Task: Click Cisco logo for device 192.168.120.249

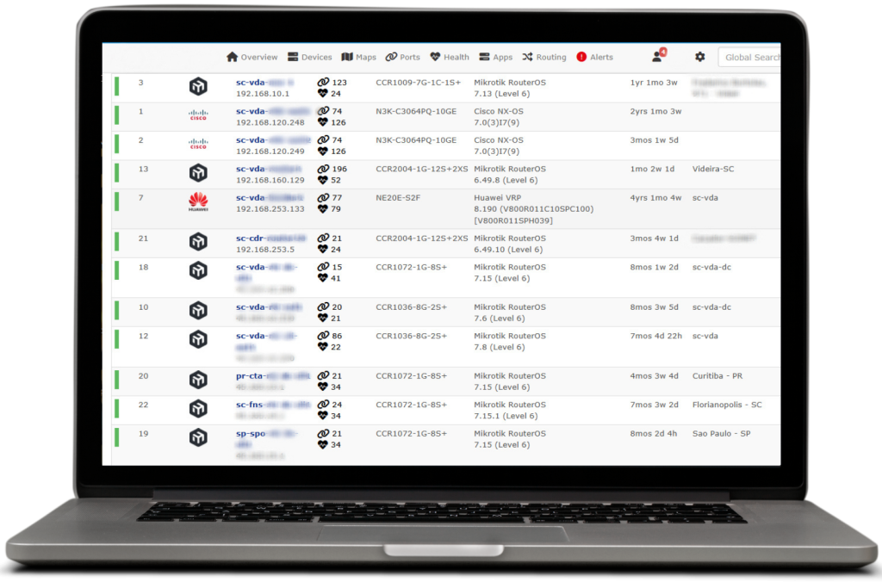Action: (198, 144)
